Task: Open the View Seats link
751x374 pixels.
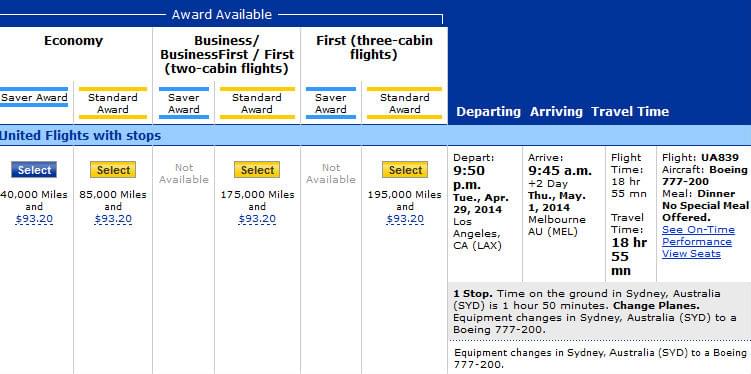Action: [691, 254]
